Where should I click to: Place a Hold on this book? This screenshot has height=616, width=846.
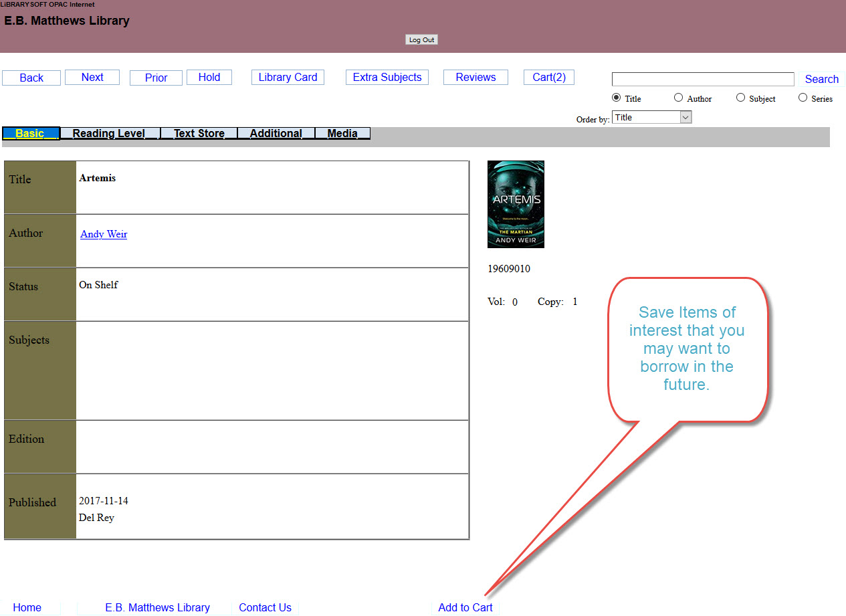point(209,78)
